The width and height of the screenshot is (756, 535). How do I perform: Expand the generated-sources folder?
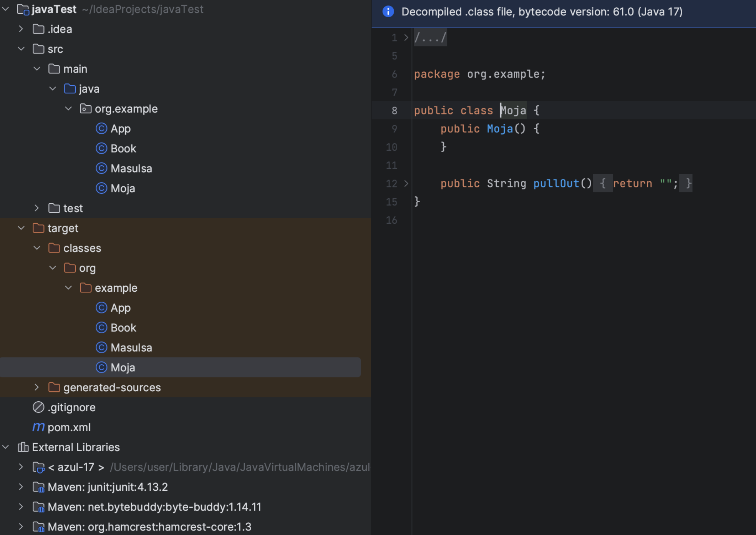[x=37, y=387]
